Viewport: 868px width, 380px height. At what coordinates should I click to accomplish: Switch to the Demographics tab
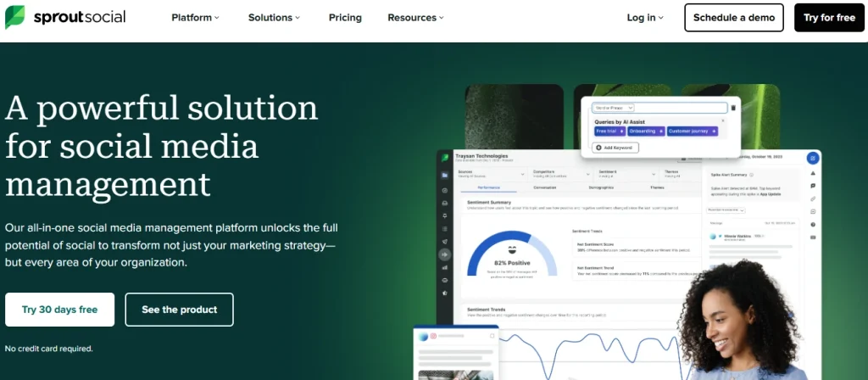[601, 187]
